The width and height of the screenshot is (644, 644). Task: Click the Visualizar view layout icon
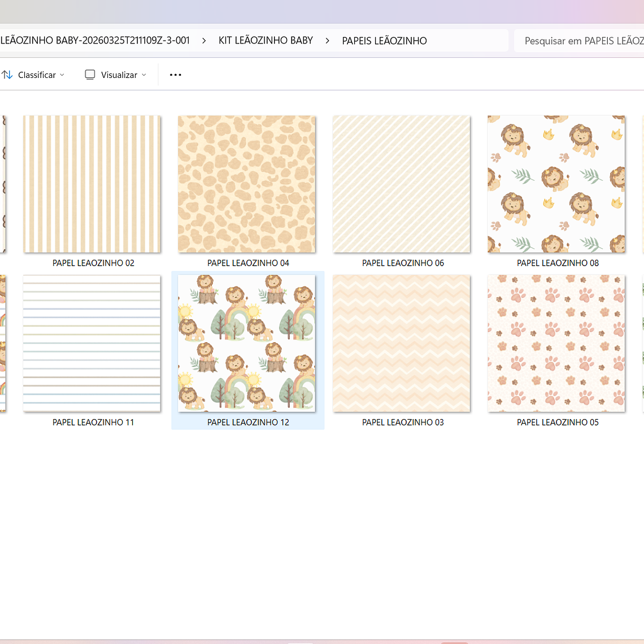click(x=90, y=75)
